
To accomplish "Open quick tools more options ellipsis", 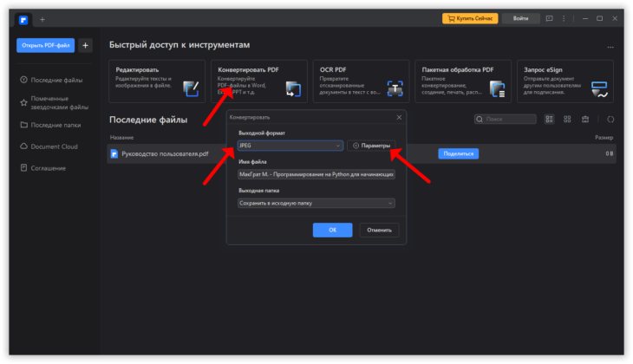I will (610, 47).
